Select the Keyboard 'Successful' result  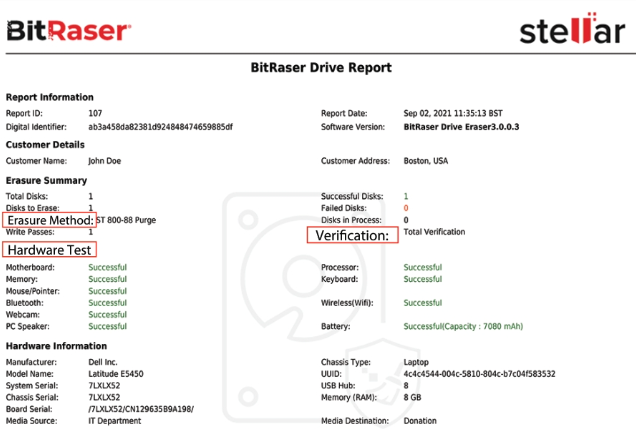click(x=423, y=279)
